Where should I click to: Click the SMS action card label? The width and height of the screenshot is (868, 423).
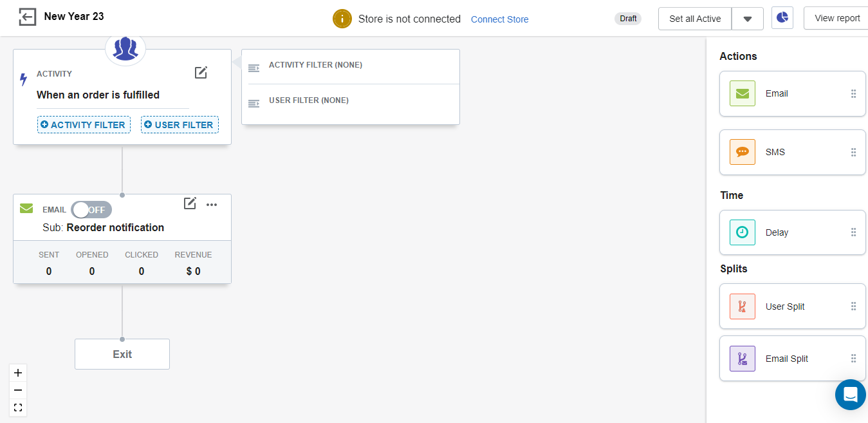[775, 152]
